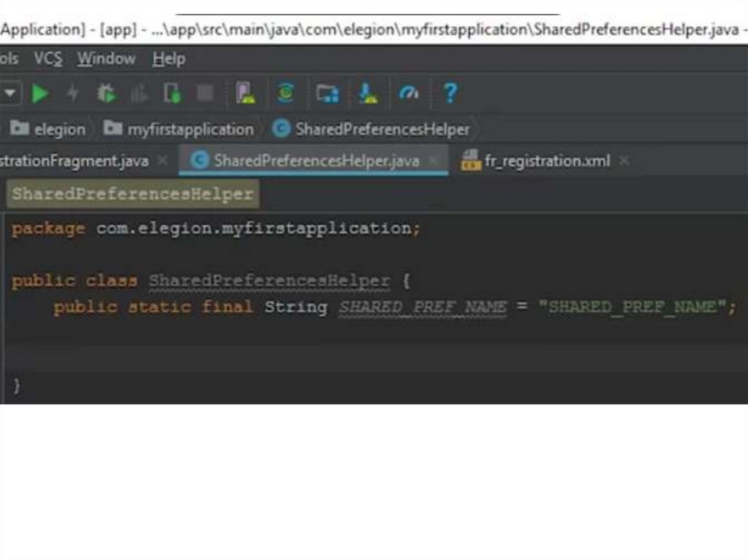Start debugging with the Debug bug icon

(107, 93)
